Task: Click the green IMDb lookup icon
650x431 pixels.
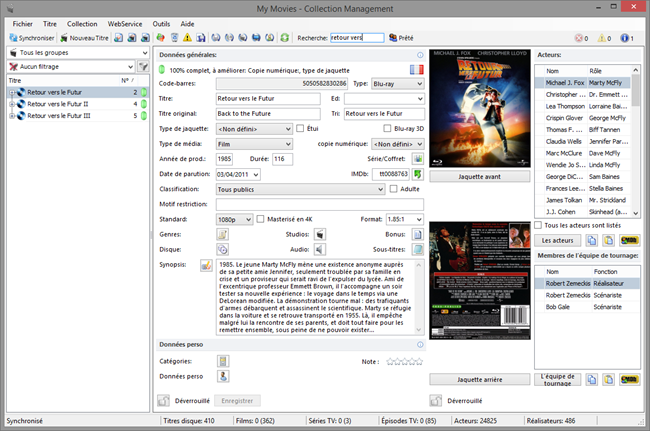Action: (418, 174)
